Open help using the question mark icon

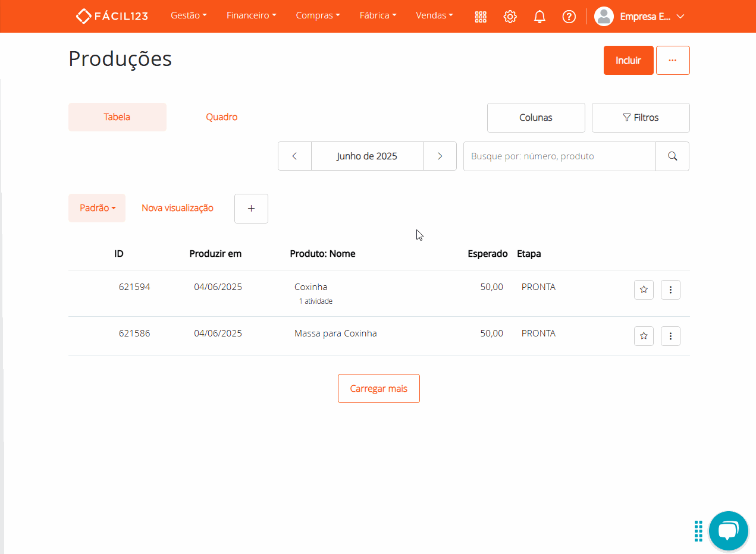569,16
